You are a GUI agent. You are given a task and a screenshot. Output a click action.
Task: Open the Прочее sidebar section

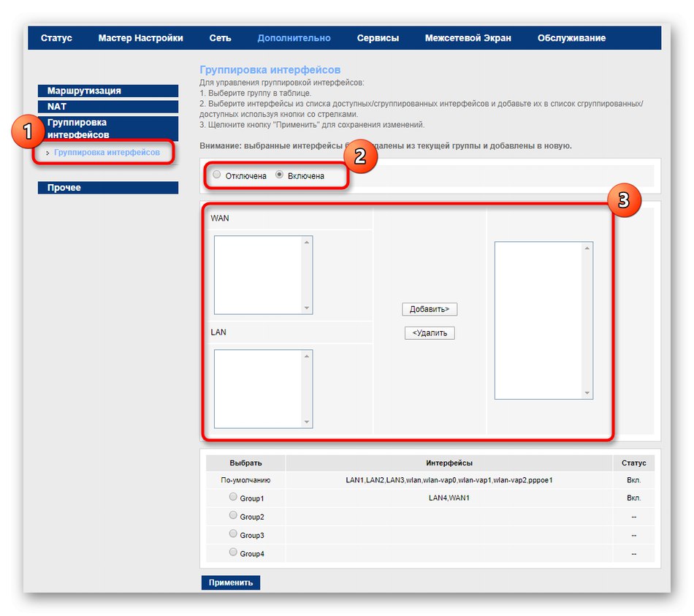108,188
